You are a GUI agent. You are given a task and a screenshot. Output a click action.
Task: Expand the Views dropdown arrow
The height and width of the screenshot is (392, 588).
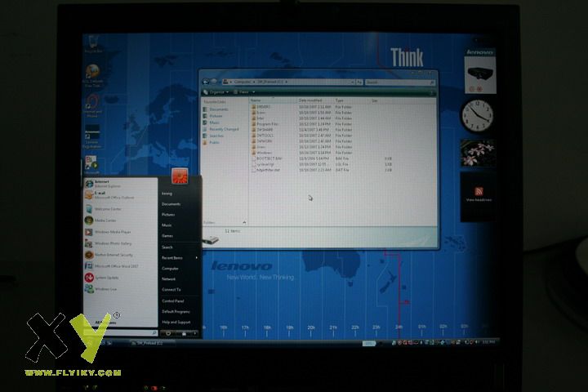click(254, 92)
